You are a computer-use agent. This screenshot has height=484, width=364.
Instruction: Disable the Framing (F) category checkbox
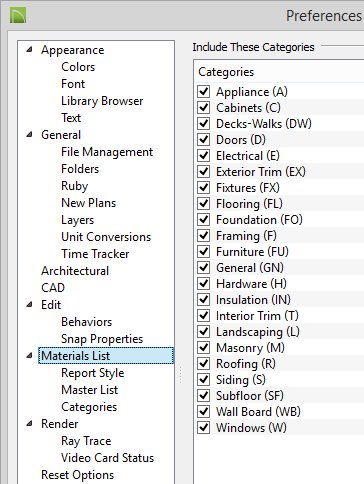203,236
